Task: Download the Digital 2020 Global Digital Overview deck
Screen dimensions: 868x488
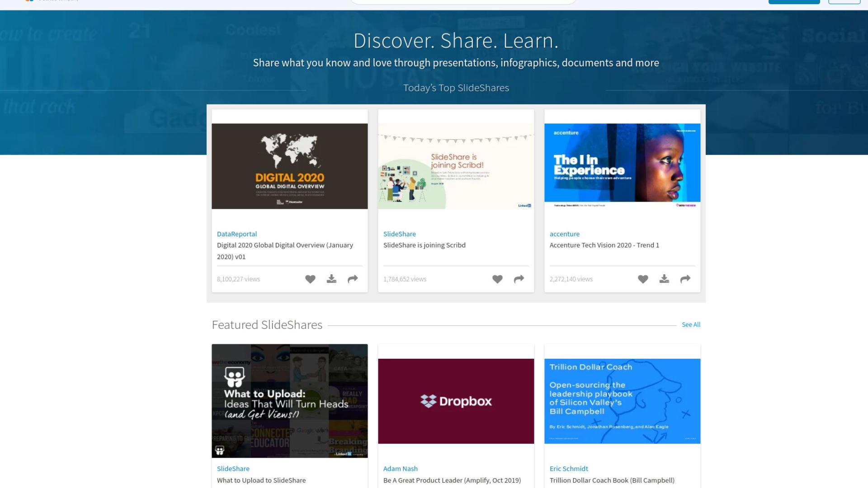Action: click(331, 279)
